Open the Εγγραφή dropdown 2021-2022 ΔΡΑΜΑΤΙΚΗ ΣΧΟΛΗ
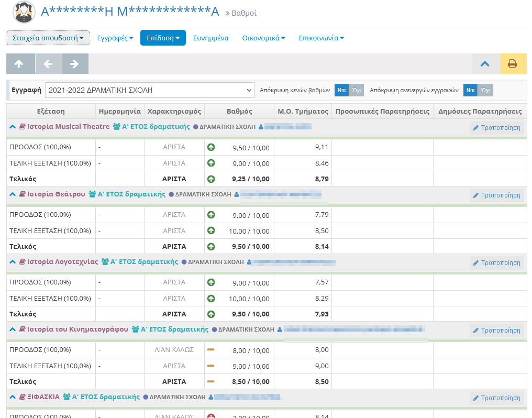Image resolution: width=532 pixels, height=418 pixels. coord(150,90)
